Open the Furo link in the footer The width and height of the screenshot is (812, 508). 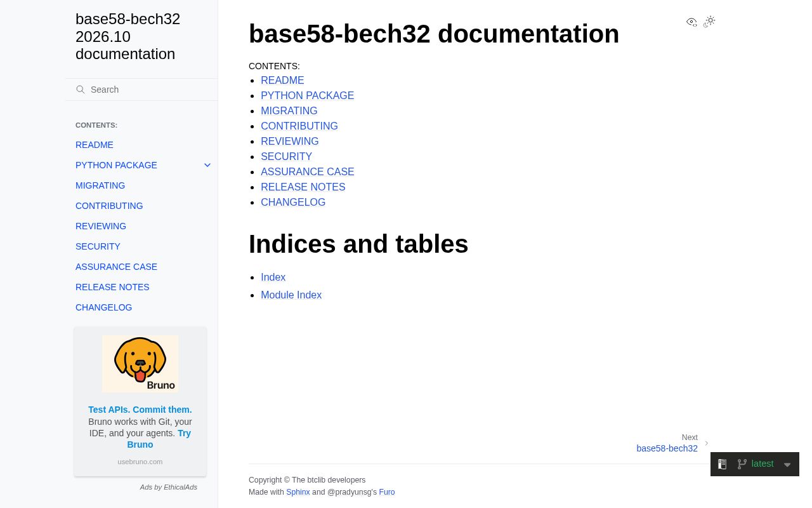point(387,492)
